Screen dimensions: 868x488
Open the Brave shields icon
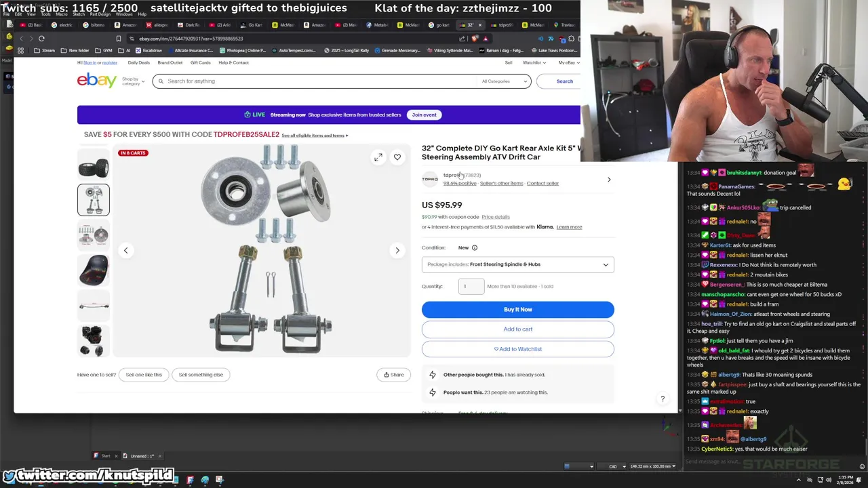[x=475, y=39]
